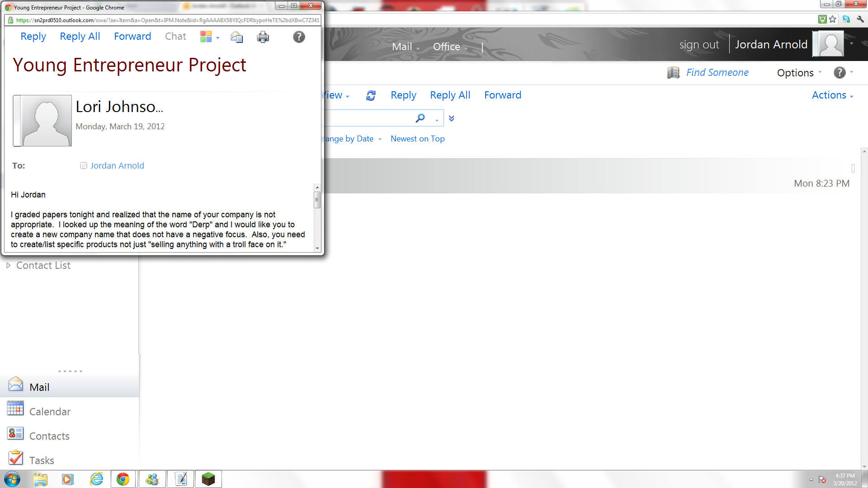Expand the Contact List tree
Image resolution: width=868 pixels, height=488 pixels.
(x=8, y=266)
